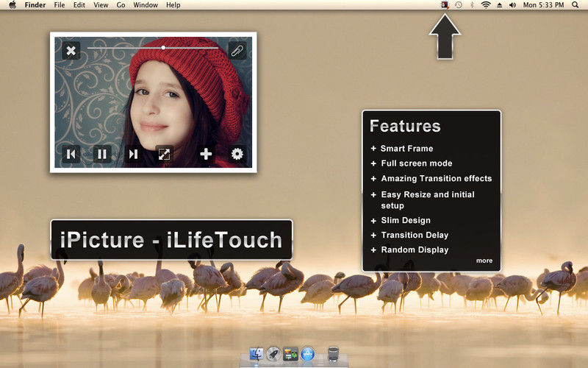This screenshot has height=368, width=588.
Task: Click the Mon 5:33 PM clock
Action: click(x=543, y=5)
